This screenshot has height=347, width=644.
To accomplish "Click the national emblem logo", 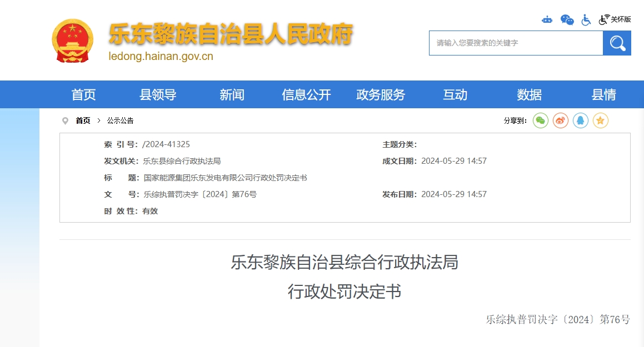I will pos(73,41).
